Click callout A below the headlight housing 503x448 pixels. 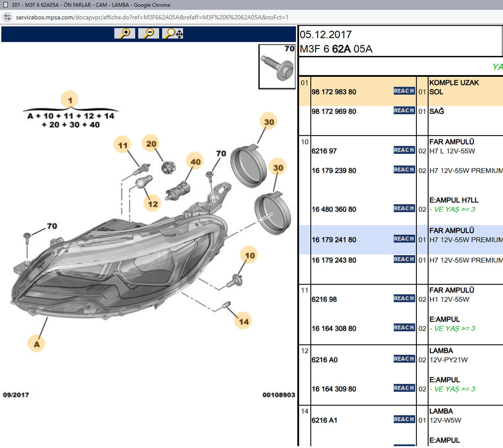point(36,344)
